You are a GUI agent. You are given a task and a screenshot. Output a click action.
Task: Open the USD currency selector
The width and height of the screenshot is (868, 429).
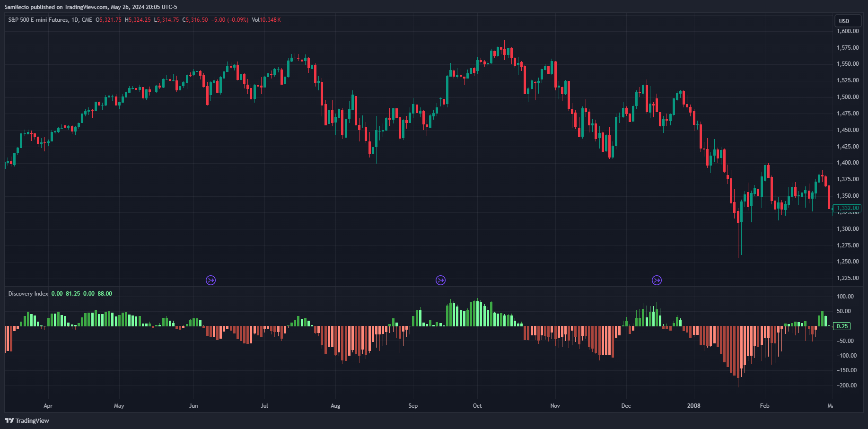[x=848, y=21]
